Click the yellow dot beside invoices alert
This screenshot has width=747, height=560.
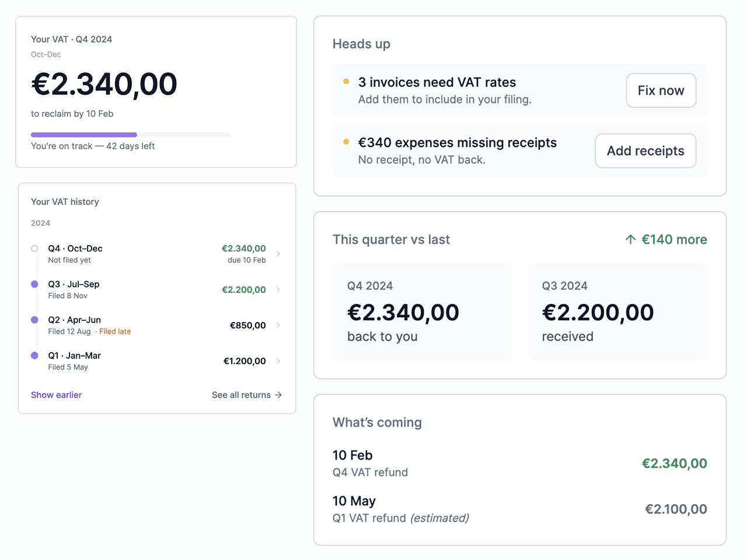click(x=346, y=82)
